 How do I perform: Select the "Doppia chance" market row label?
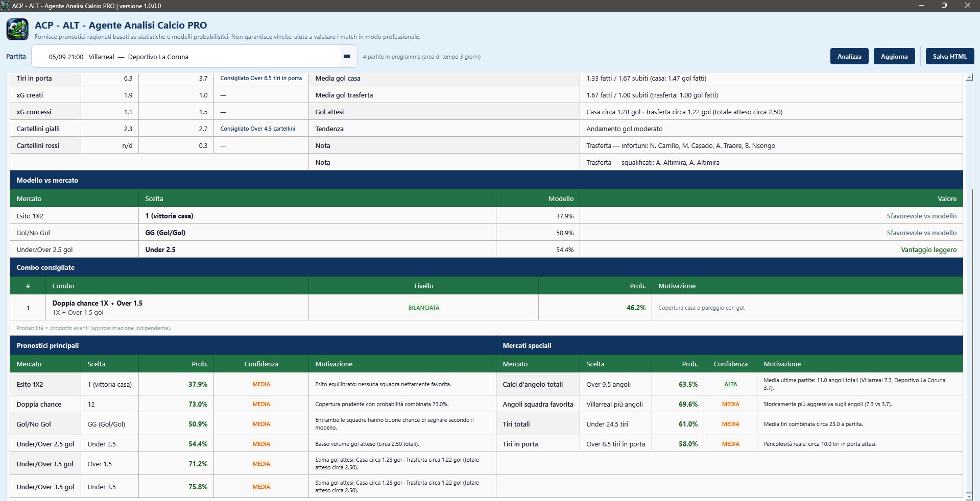pyautogui.click(x=39, y=404)
